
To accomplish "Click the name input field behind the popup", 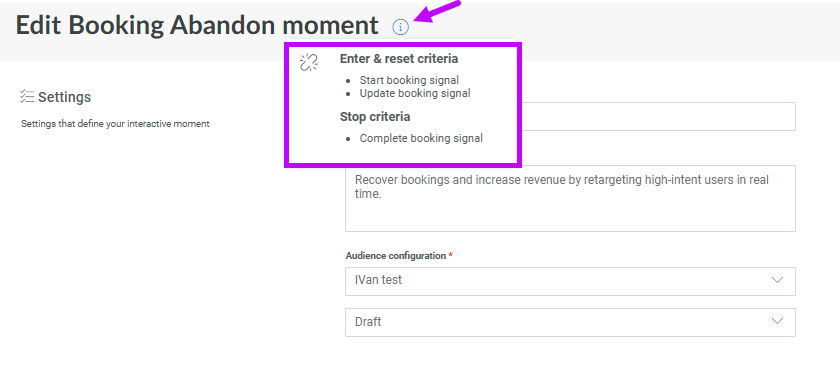I will pos(657,116).
